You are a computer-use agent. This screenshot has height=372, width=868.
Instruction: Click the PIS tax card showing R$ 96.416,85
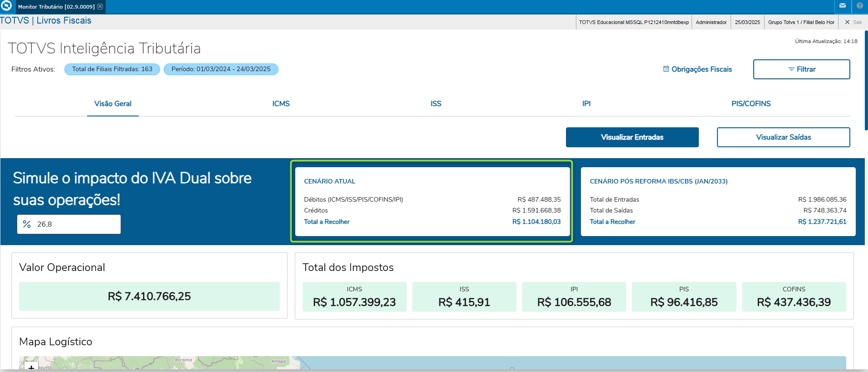coord(684,297)
